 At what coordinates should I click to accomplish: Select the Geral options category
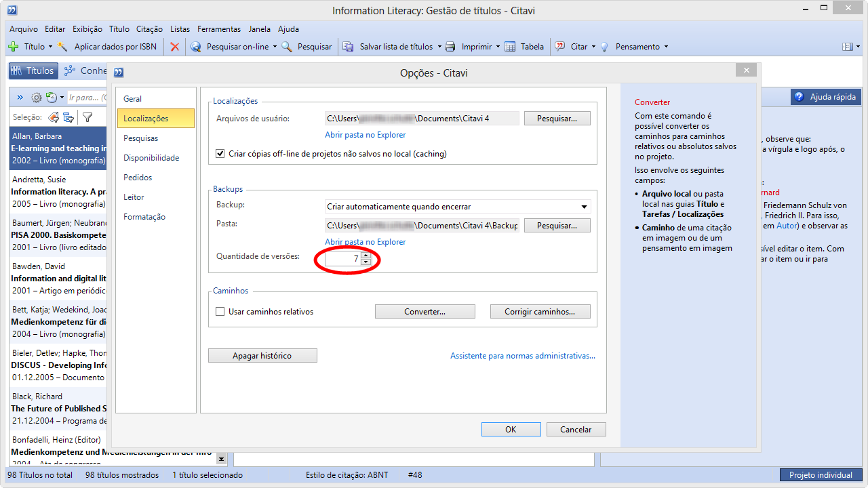[156, 99]
